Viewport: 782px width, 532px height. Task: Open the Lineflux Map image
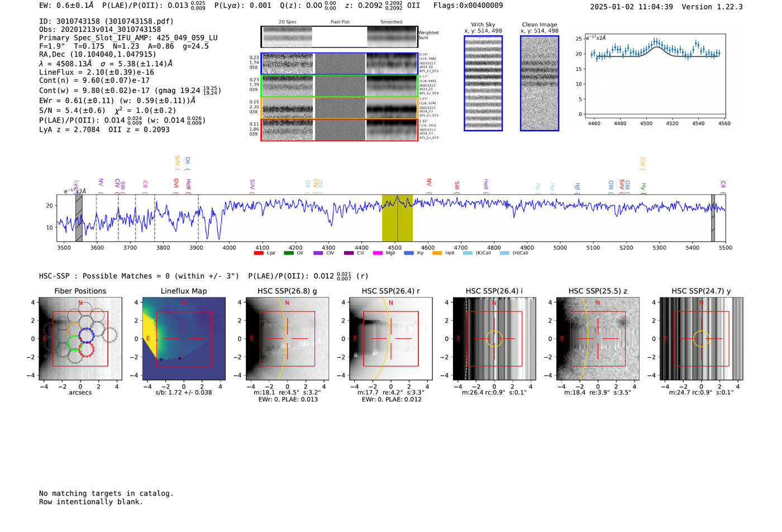(x=184, y=339)
